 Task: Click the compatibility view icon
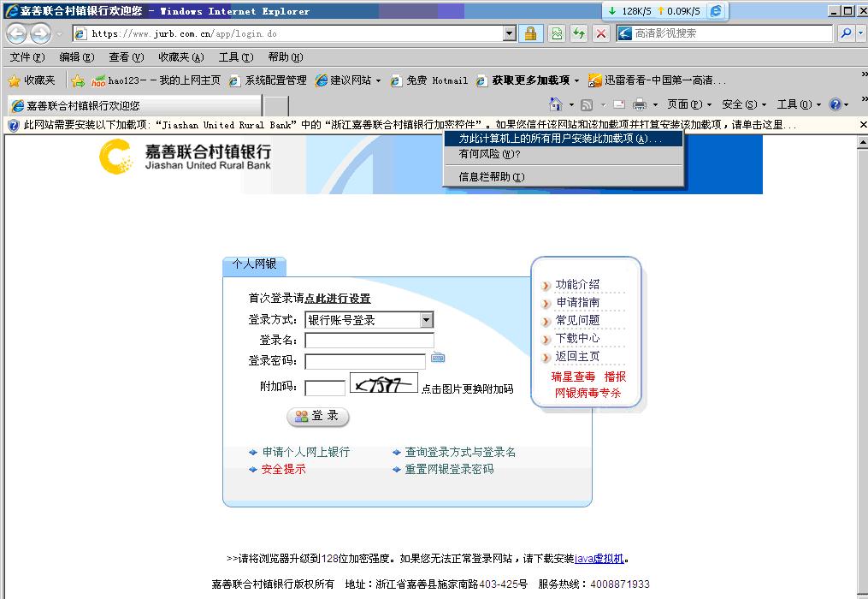coord(557,33)
